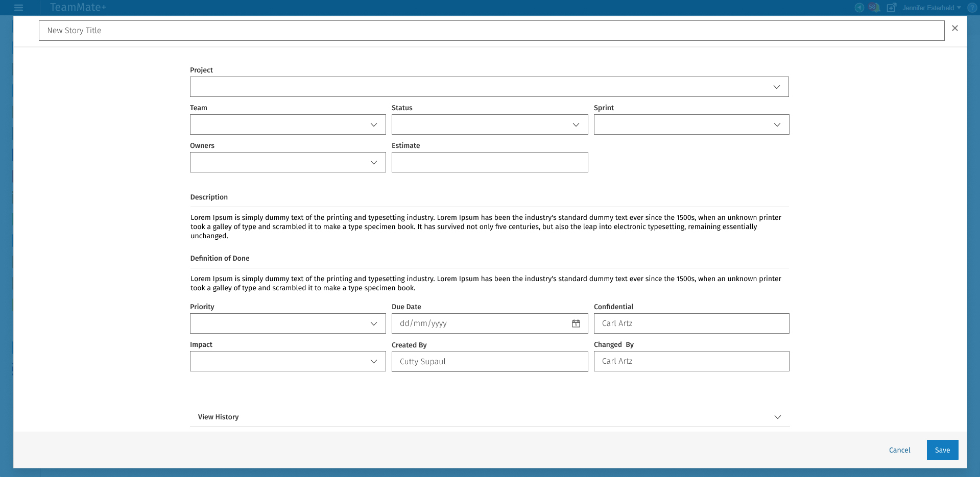Open the Impact dropdown
Screen dimensions: 980x477
pyautogui.click(x=288, y=361)
